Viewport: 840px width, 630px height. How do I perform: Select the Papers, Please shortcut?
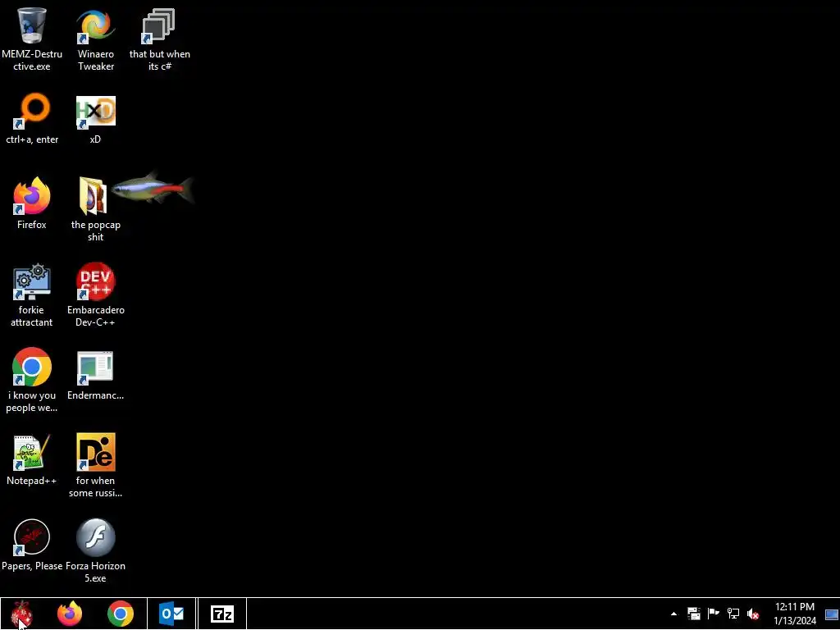coord(32,537)
